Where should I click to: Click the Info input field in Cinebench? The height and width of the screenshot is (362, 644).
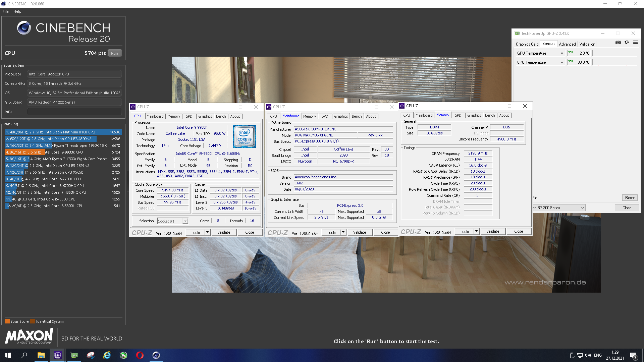(74, 112)
